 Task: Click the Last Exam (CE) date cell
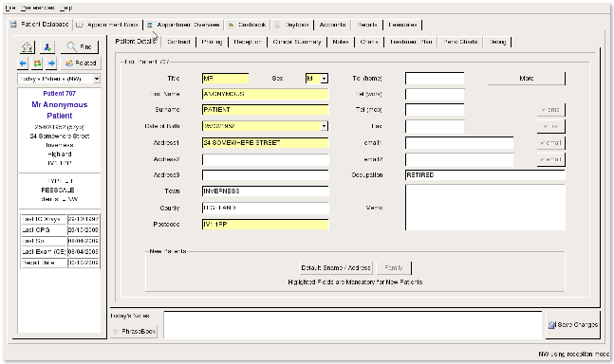83,252
